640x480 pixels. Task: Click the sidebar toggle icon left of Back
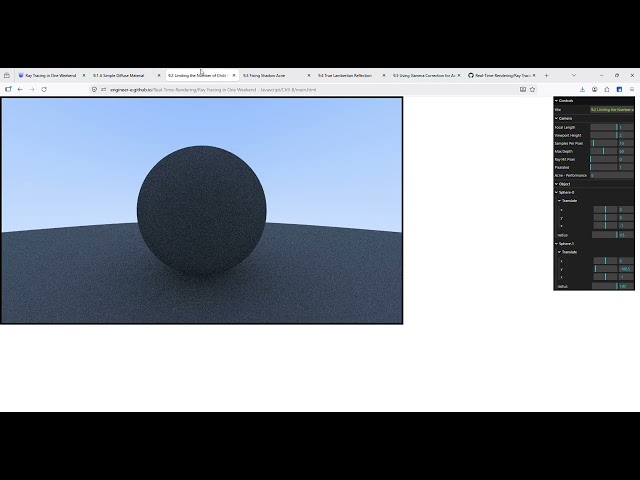[x=8, y=89]
